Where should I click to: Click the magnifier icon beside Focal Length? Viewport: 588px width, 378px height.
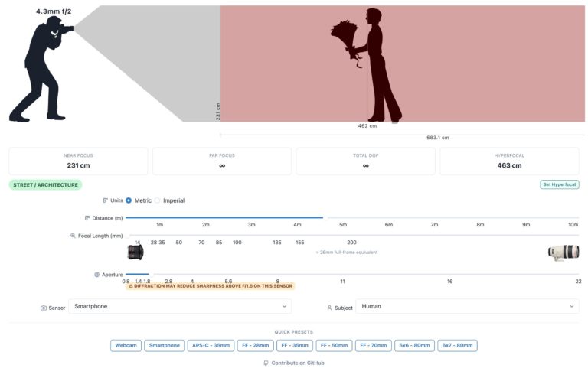tap(73, 236)
